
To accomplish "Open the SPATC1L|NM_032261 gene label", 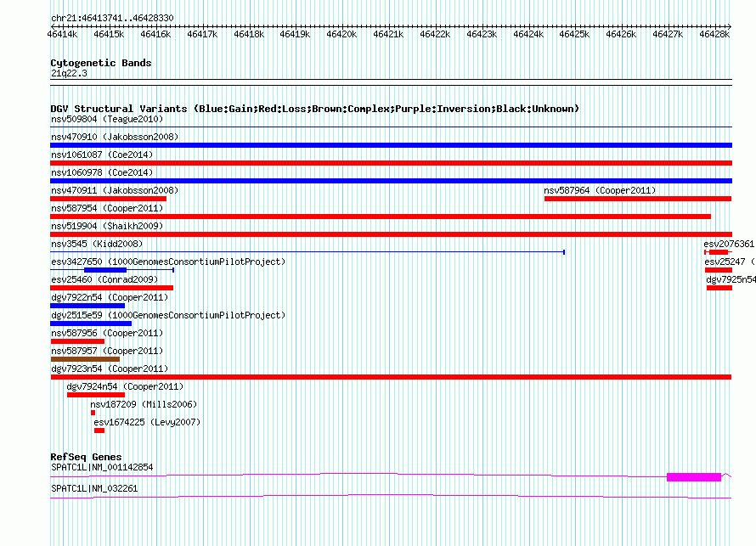I will [94, 488].
